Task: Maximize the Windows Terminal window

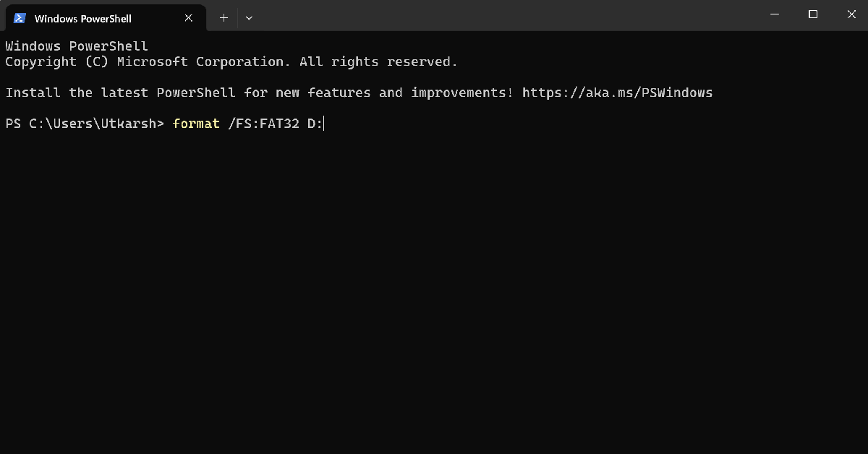Action: click(x=813, y=14)
